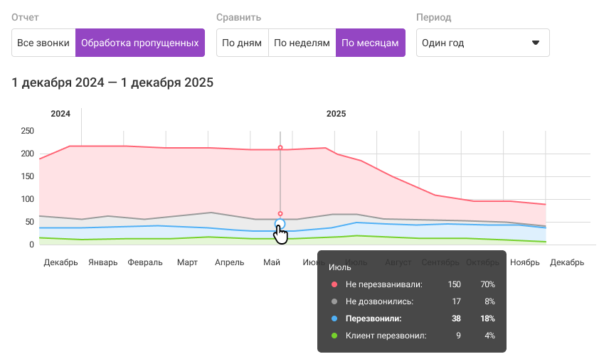Click the 2025 year label on chart
Viewport: 604px width, 364px height.
tap(337, 114)
